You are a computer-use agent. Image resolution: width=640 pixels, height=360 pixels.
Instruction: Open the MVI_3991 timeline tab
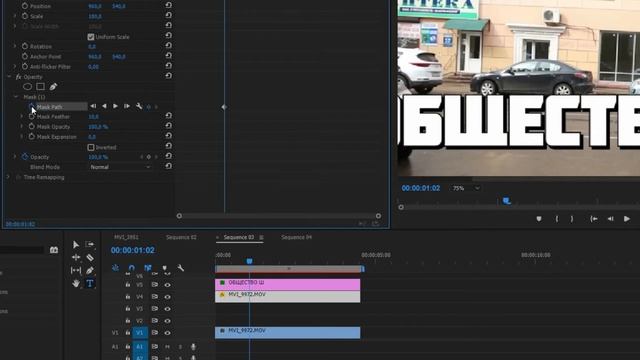pos(127,237)
